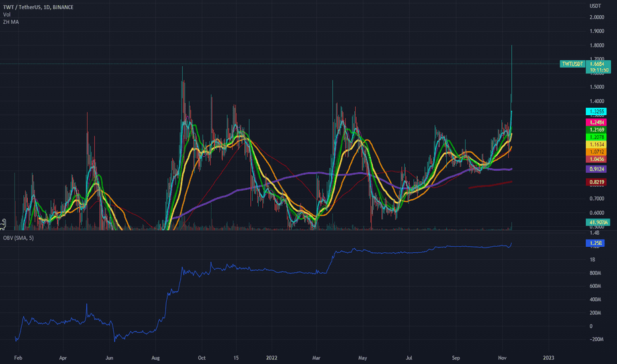Click the pink 1.2494 moving average label
This screenshot has width=617, height=364.
pos(596,123)
